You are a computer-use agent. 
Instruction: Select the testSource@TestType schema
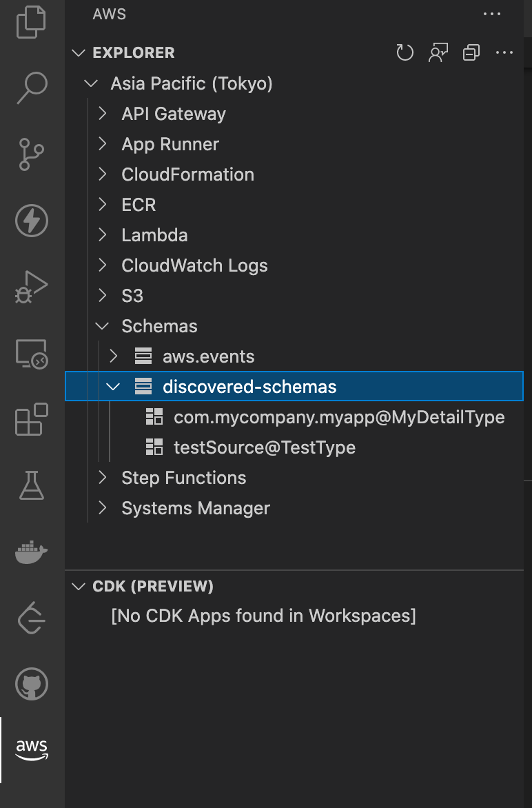pyautogui.click(x=264, y=447)
